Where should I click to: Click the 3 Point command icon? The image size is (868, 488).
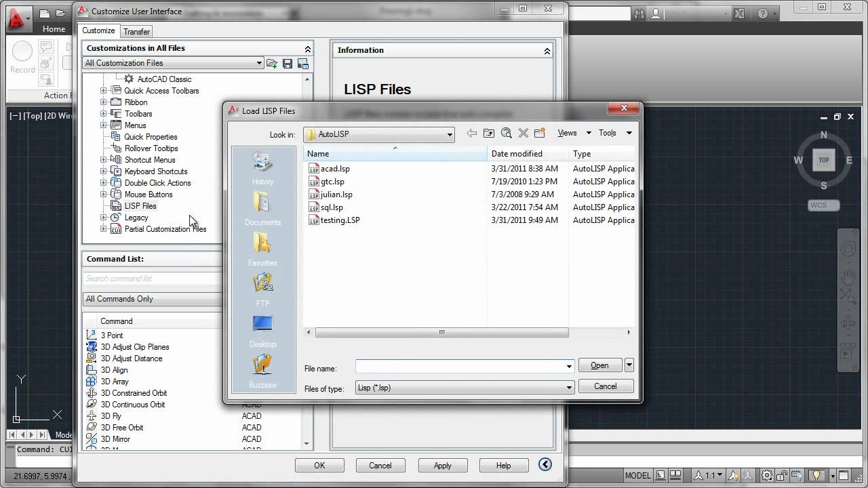pos(92,335)
